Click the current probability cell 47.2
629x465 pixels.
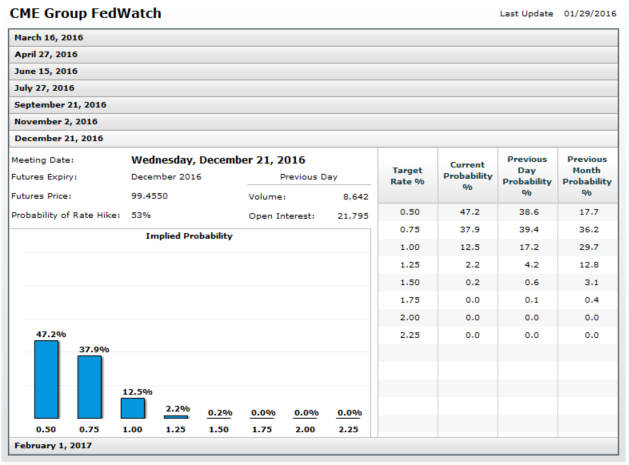(x=470, y=212)
